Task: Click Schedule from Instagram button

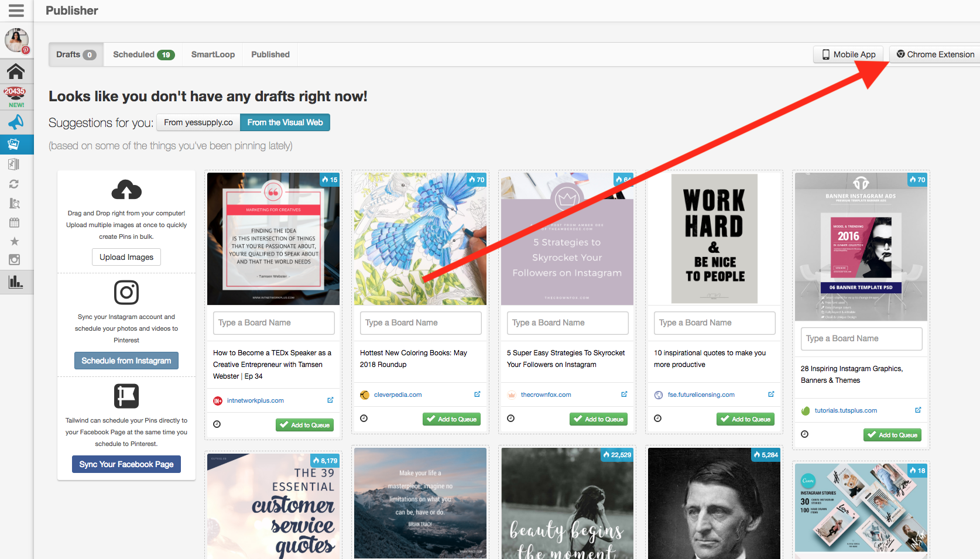Action: (x=126, y=361)
